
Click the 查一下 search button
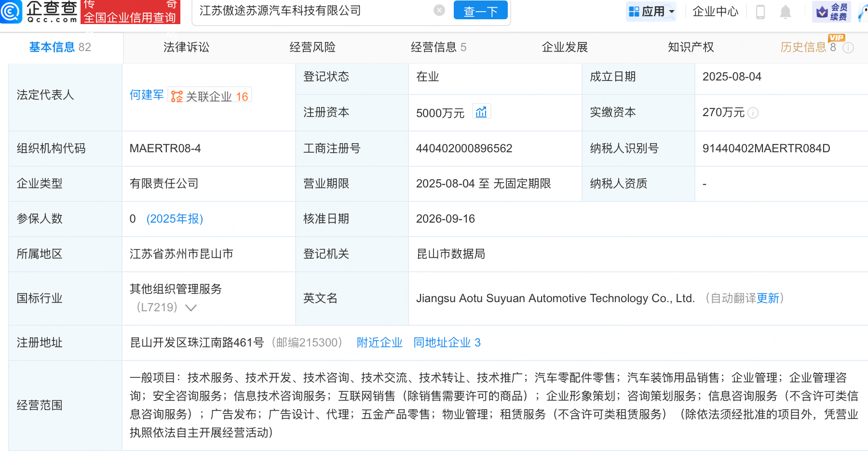[x=481, y=10]
